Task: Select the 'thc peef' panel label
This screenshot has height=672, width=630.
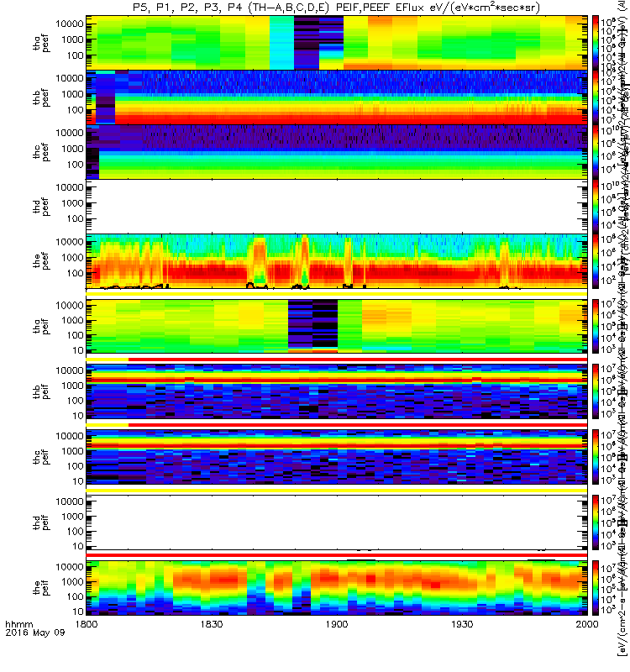Action: click(x=41, y=152)
